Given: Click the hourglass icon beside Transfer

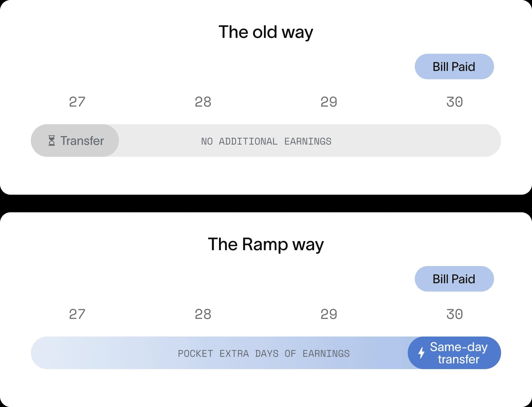Looking at the screenshot, I should [x=52, y=141].
